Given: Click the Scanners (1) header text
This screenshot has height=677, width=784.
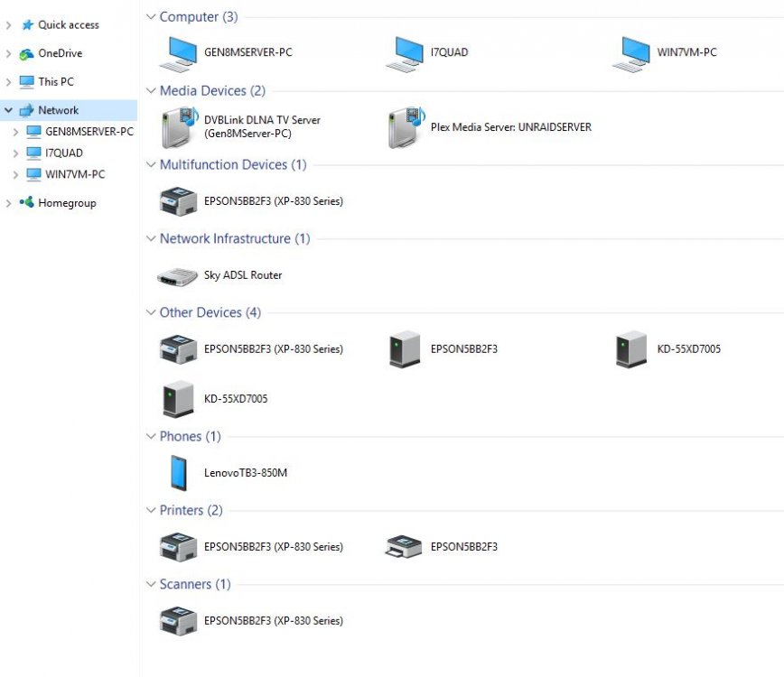Looking at the screenshot, I should pos(195,584).
